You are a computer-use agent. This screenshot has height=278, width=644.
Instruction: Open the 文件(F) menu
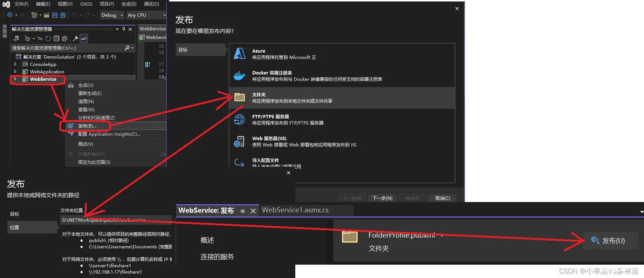pos(22,4)
